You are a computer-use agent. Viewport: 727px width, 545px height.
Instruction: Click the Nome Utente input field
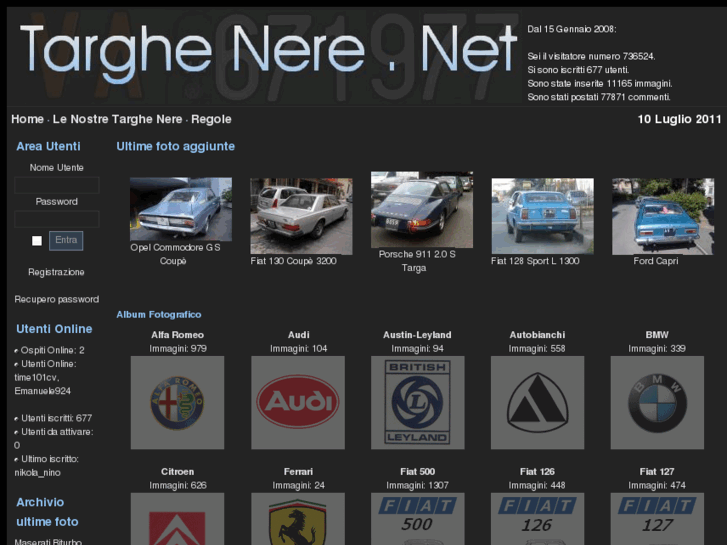click(57, 185)
